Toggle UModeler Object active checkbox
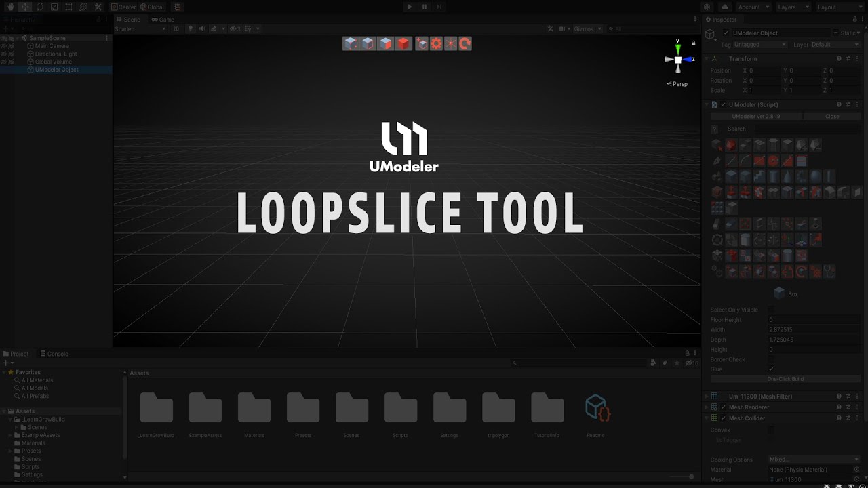This screenshot has width=868, height=488. (726, 33)
